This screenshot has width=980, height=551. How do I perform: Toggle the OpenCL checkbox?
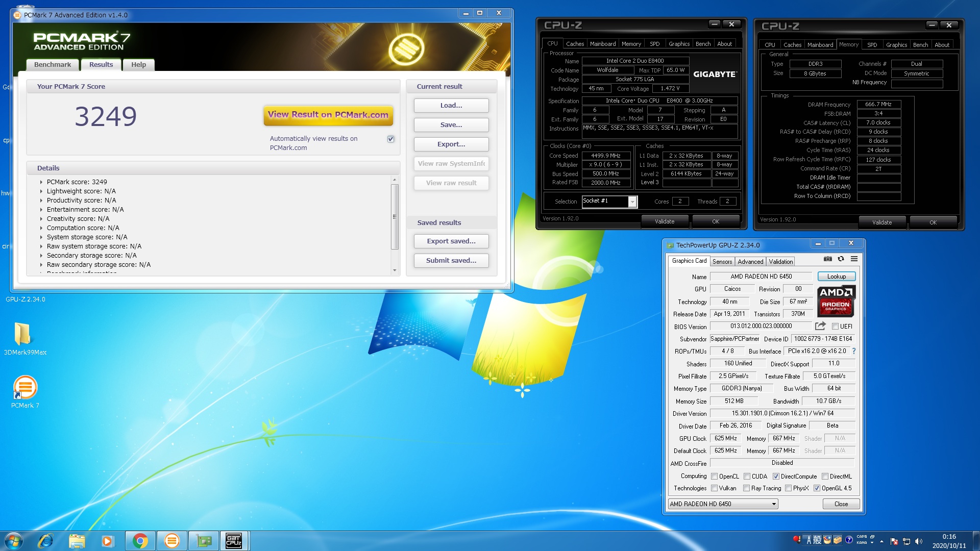click(715, 477)
